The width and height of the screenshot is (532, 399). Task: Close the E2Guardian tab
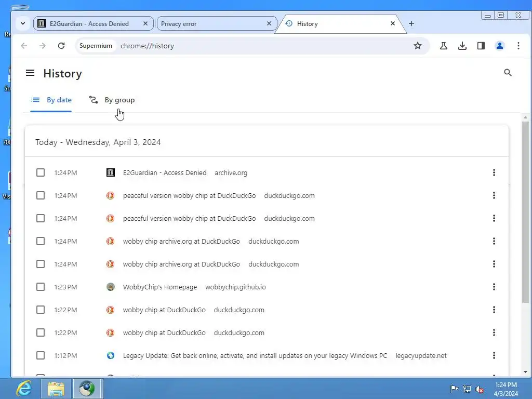point(145,23)
